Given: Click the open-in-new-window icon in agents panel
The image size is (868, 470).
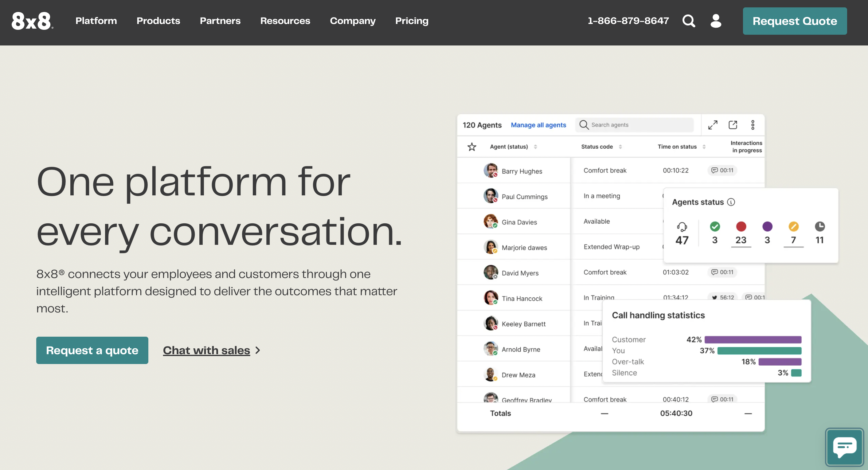Looking at the screenshot, I should tap(733, 125).
